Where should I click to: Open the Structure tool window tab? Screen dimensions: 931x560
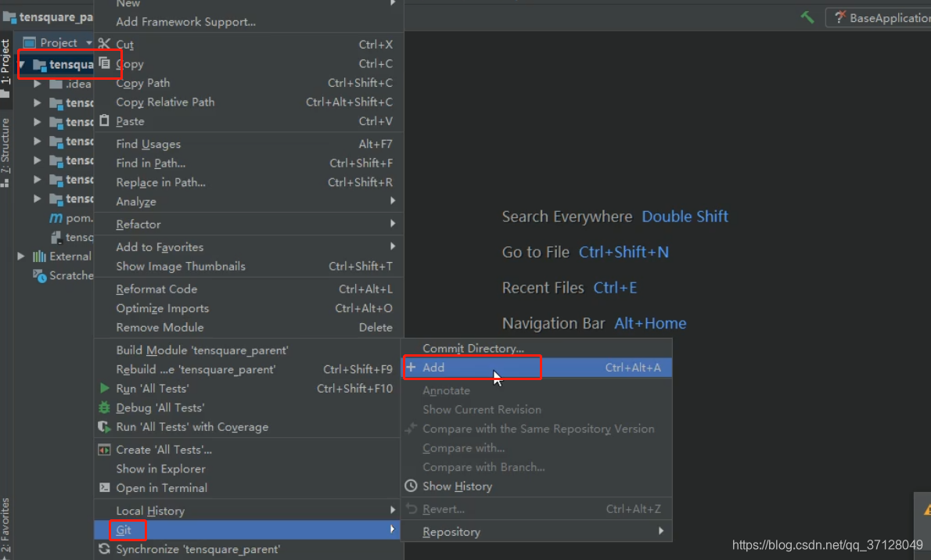[x=5, y=152]
